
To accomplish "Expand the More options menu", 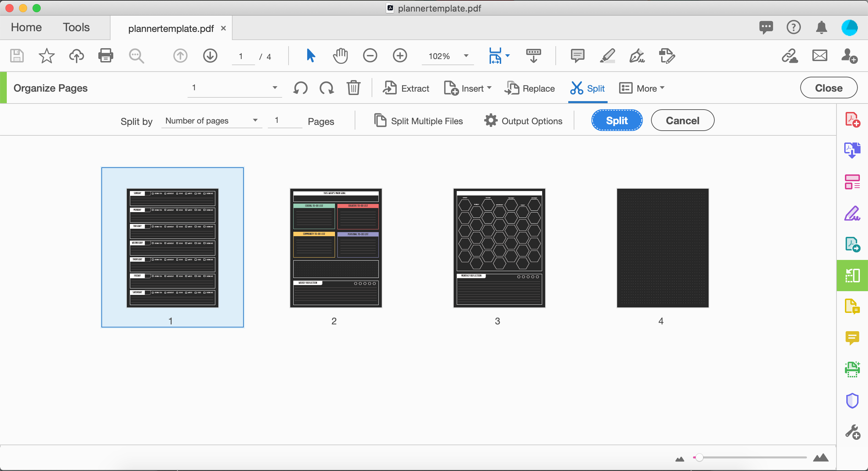I will (642, 88).
